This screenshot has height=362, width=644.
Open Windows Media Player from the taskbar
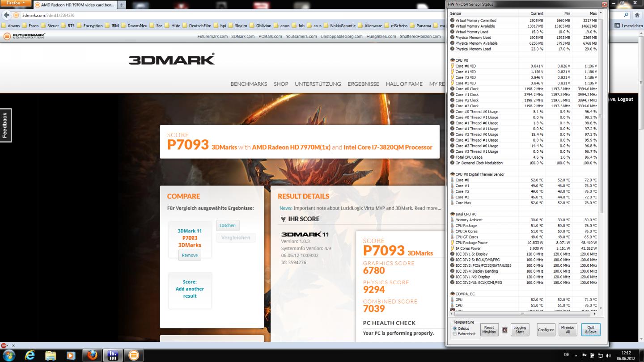(x=71, y=355)
